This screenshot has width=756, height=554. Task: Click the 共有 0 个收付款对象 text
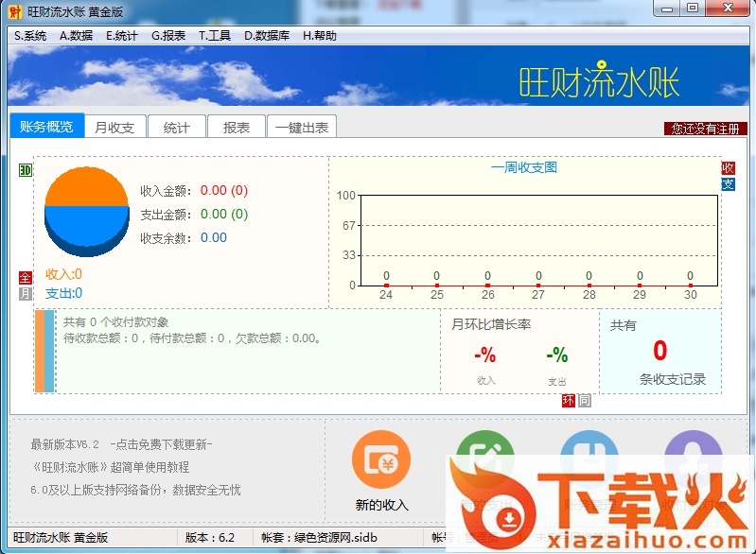coord(115,321)
